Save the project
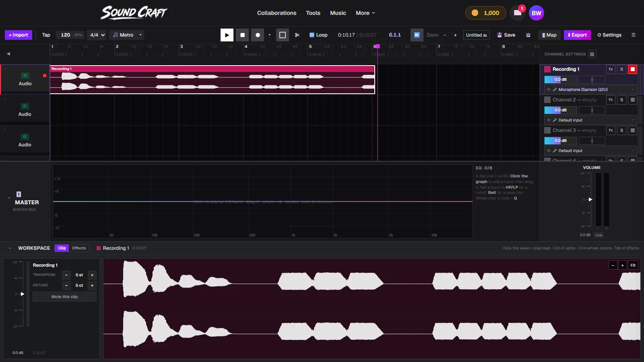644x362 pixels. tap(506, 35)
